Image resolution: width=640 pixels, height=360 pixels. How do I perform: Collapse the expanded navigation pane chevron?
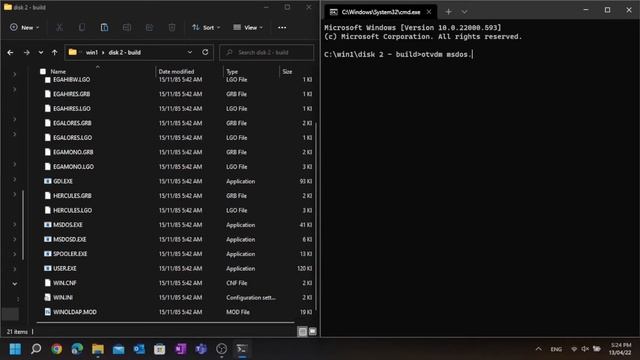click(x=14, y=284)
